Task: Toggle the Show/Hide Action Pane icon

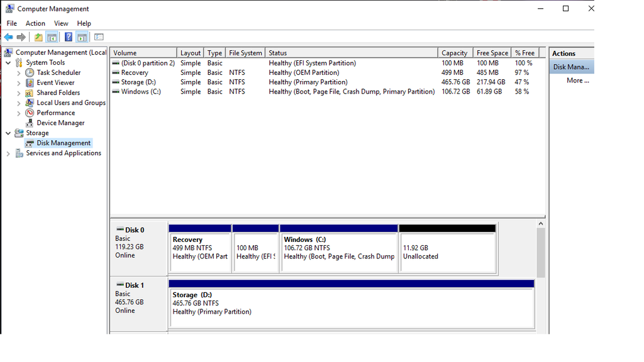Action: point(82,37)
